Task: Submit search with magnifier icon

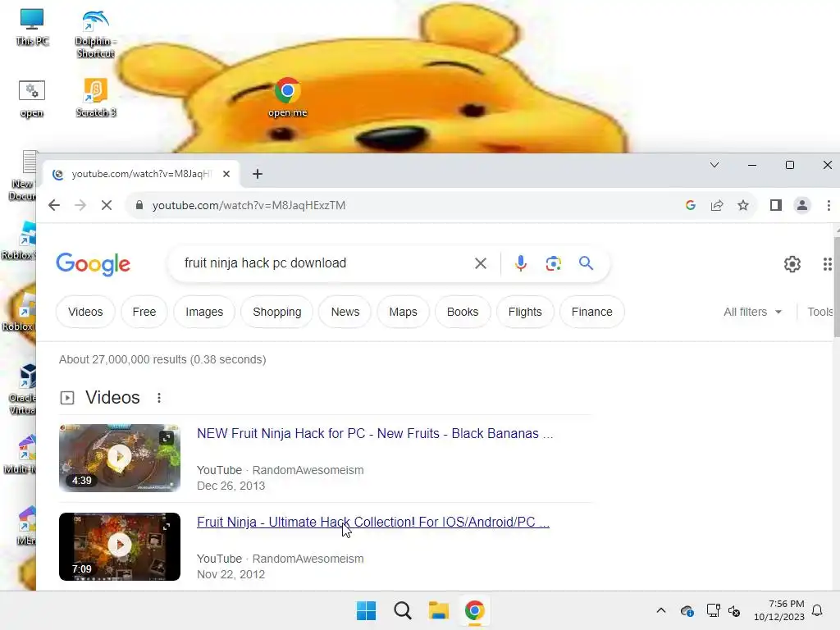Action: point(586,263)
